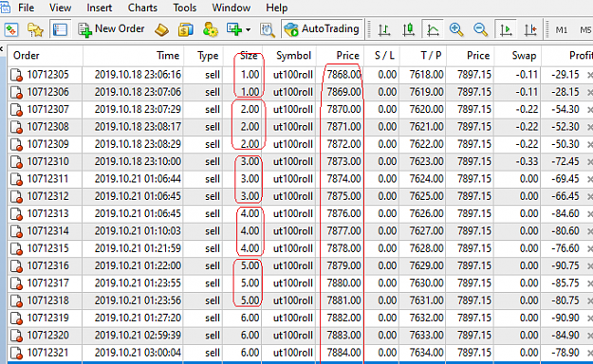Click the order icon for 10712307
Viewport: 593px width, 364px height.
tap(16, 110)
